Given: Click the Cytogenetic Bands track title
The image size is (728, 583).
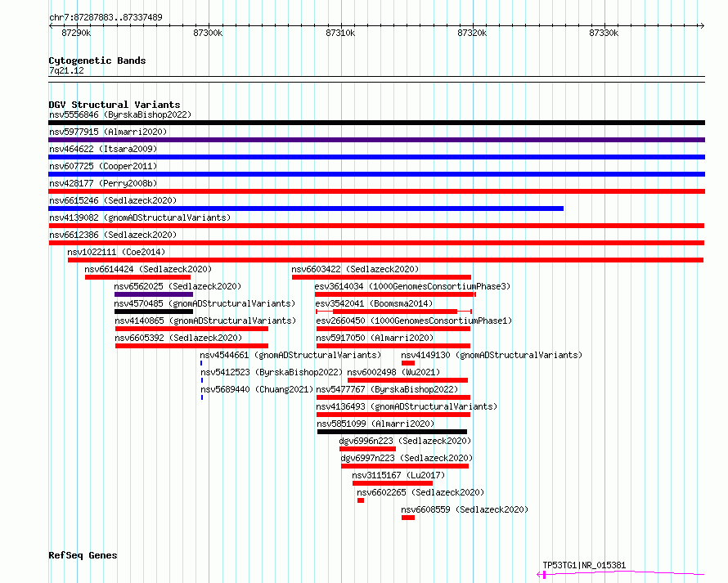Looking at the screenshot, I should pos(97,61).
